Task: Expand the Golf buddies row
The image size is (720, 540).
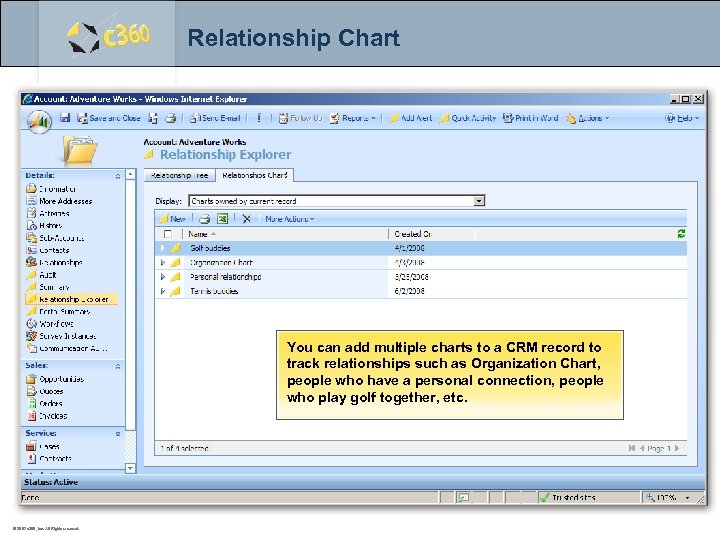Action: (x=162, y=248)
